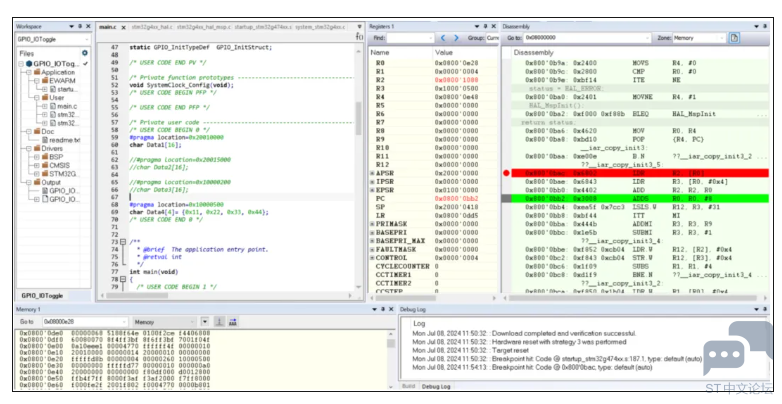782x404 pixels.
Task: Click the Memory 1 toolbar arrow icon
Action: (218, 322)
